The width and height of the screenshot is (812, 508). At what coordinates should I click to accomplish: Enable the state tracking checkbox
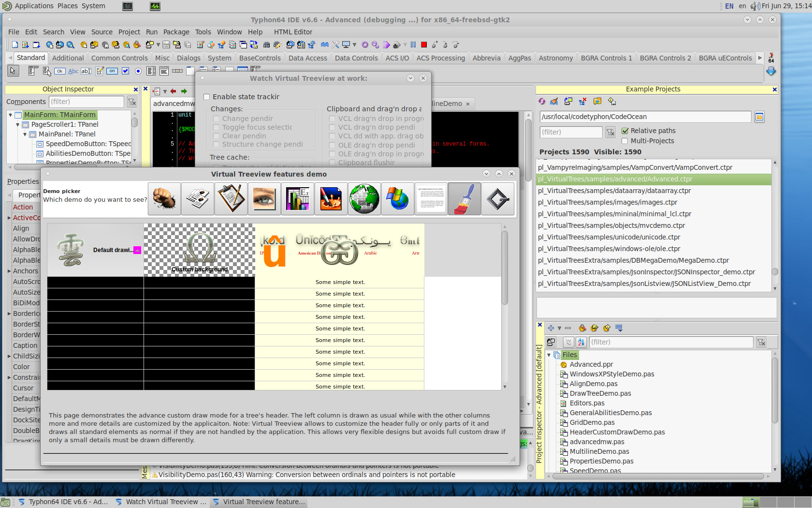tap(206, 97)
